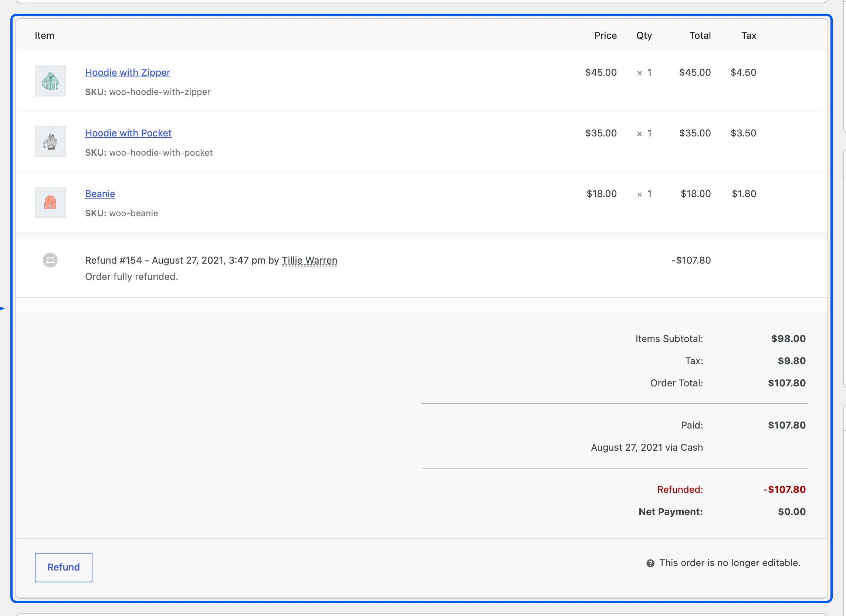This screenshot has width=846, height=616.
Task: Click the -$107.80 amount in the Refund #154 row
Action: click(x=691, y=260)
